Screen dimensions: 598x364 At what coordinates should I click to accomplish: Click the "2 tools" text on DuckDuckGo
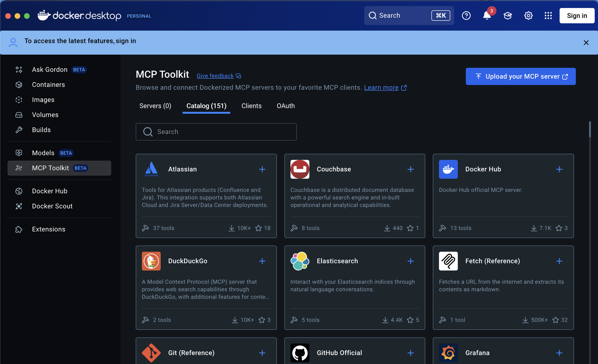pyautogui.click(x=162, y=320)
